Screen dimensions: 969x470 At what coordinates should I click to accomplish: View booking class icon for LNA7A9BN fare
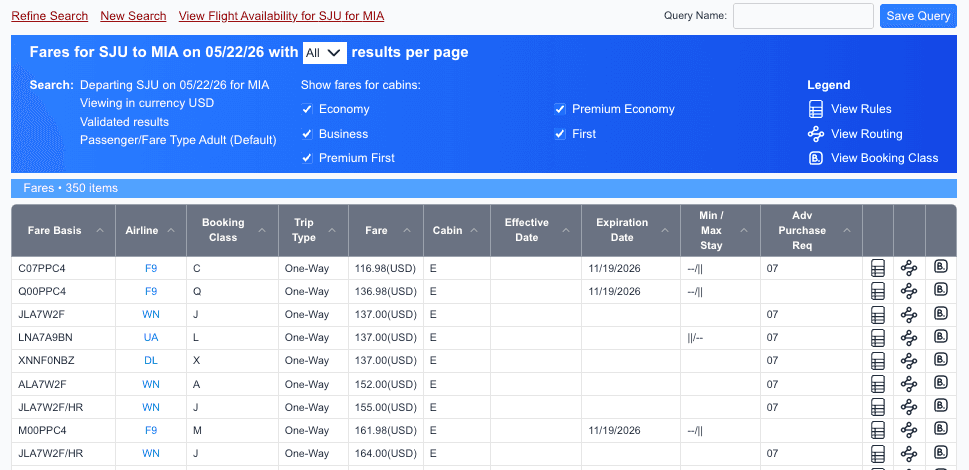coord(941,336)
